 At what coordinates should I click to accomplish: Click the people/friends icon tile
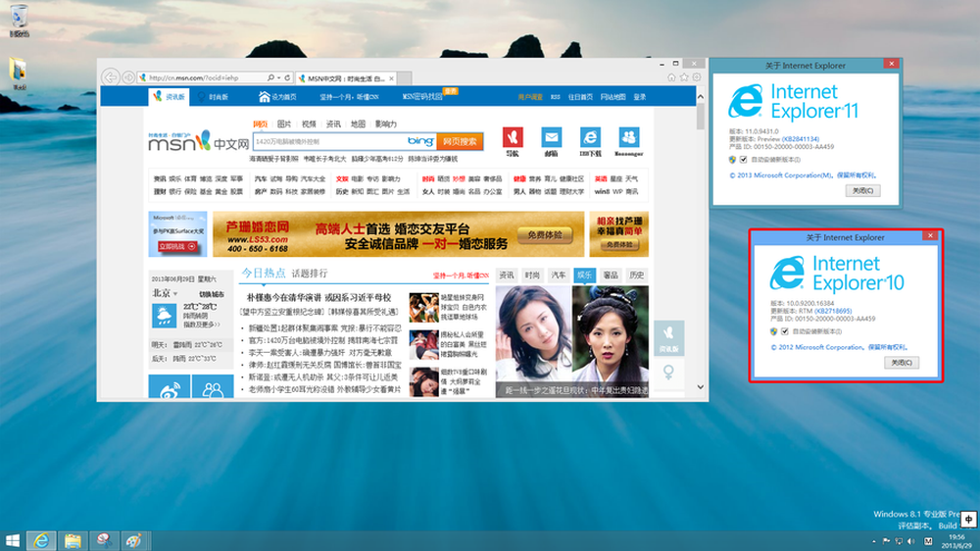(x=213, y=388)
